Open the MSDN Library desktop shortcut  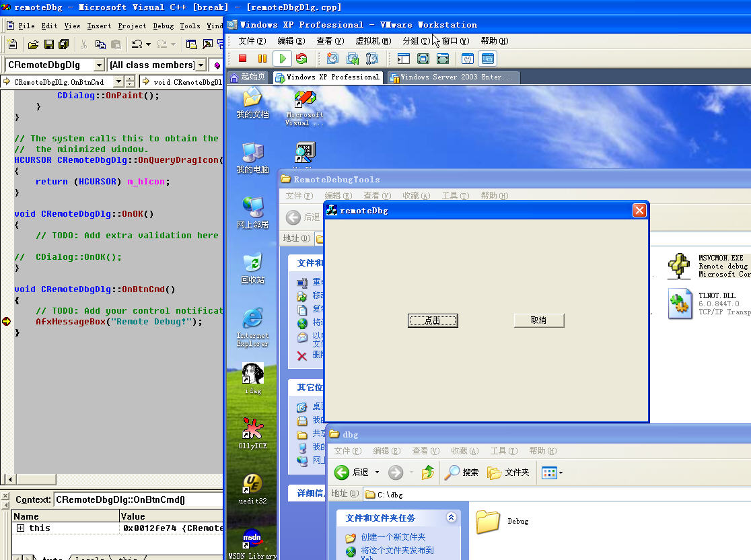252,544
